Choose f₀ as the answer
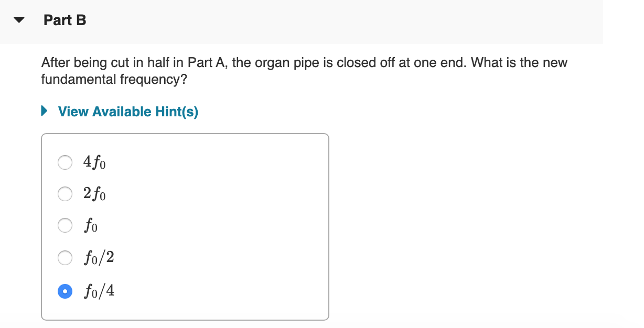This screenshot has height=328, width=644. click(x=65, y=225)
